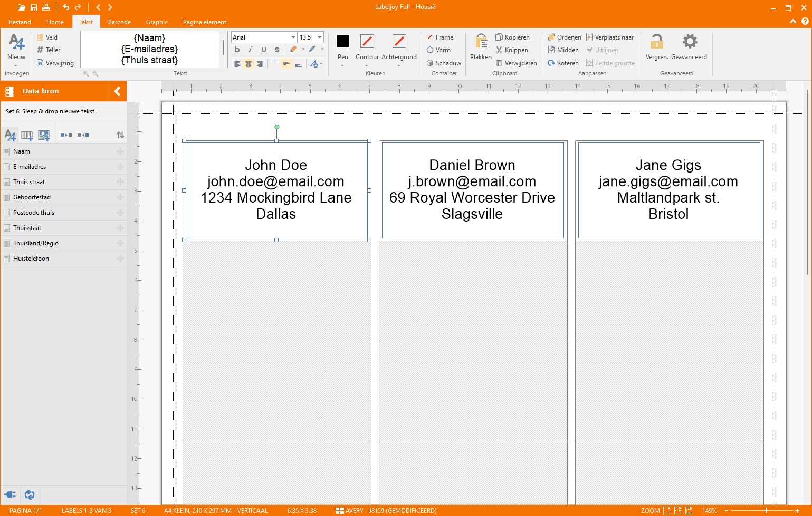Open Geavanceerd advanced settings gear
This screenshot has width=812, height=516.
[689, 47]
